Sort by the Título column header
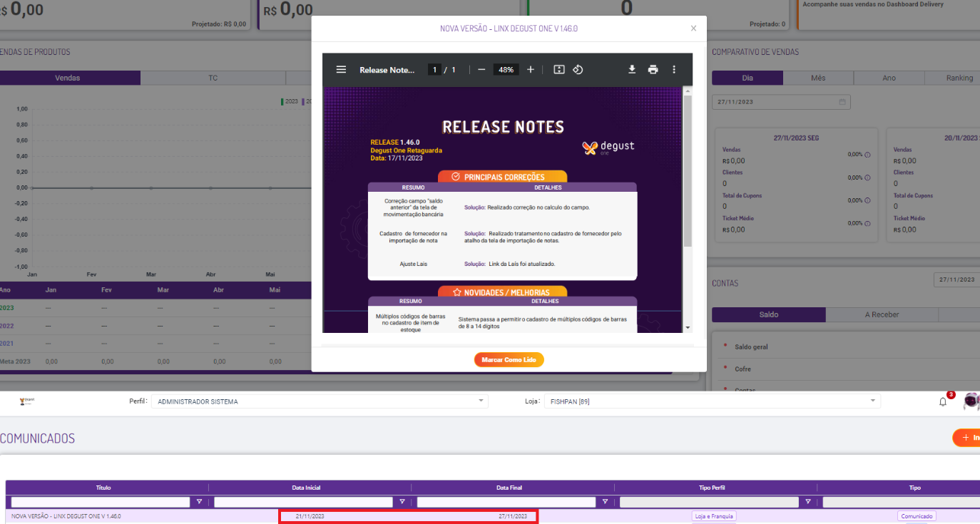980x524 pixels. point(103,488)
